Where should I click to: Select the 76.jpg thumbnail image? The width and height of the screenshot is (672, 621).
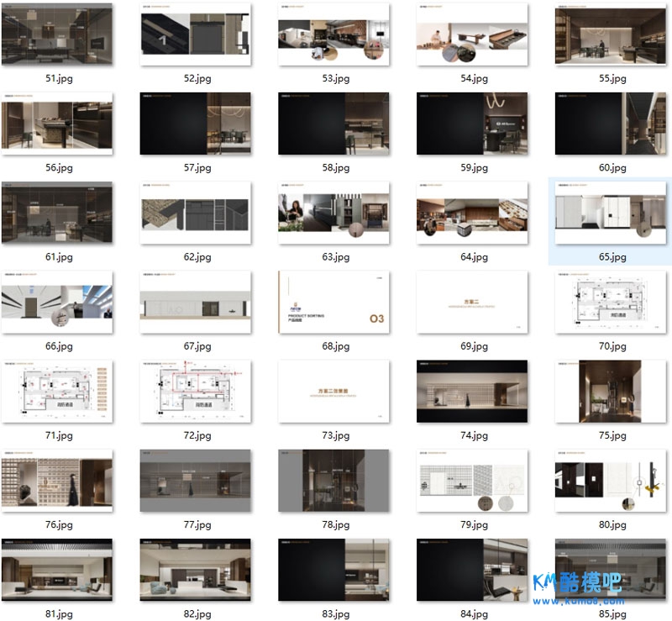[58, 481]
